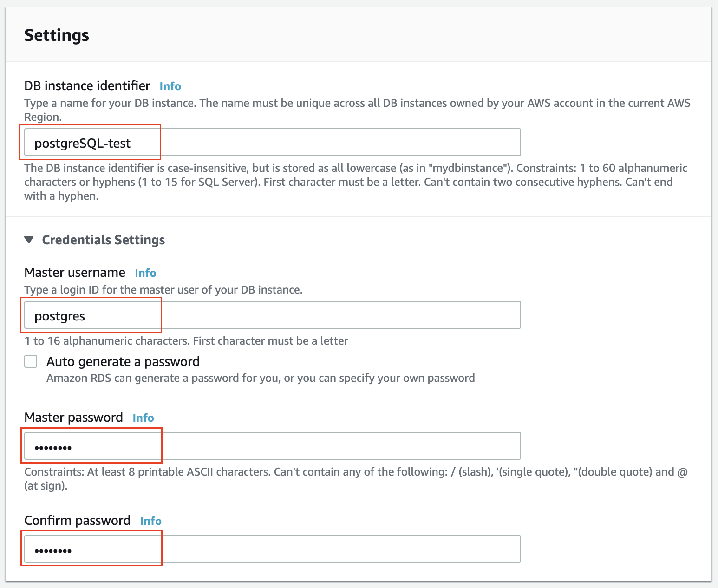Collapse Credentials Settings using the triangle arrow
This screenshot has height=588, width=718.
pyautogui.click(x=29, y=240)
